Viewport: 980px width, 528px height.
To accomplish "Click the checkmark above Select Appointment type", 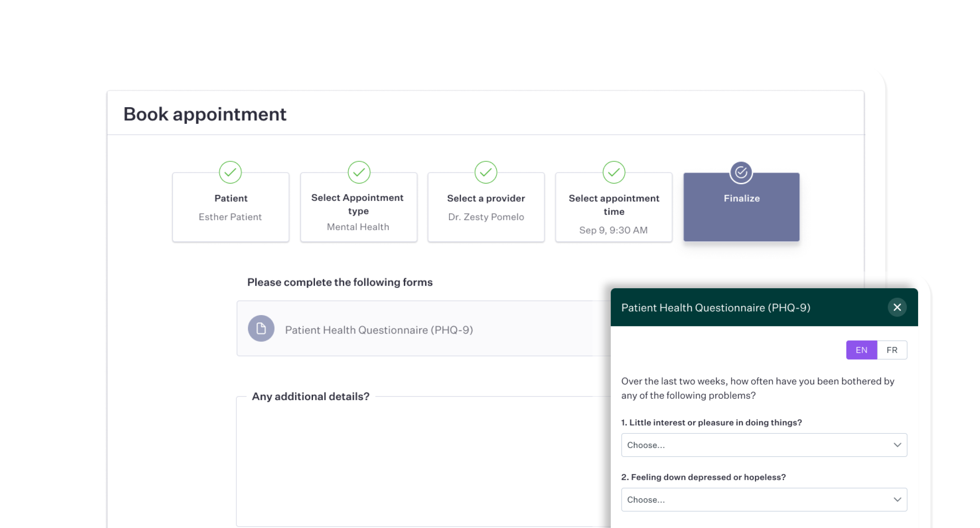I will click(x=359, y=172).
